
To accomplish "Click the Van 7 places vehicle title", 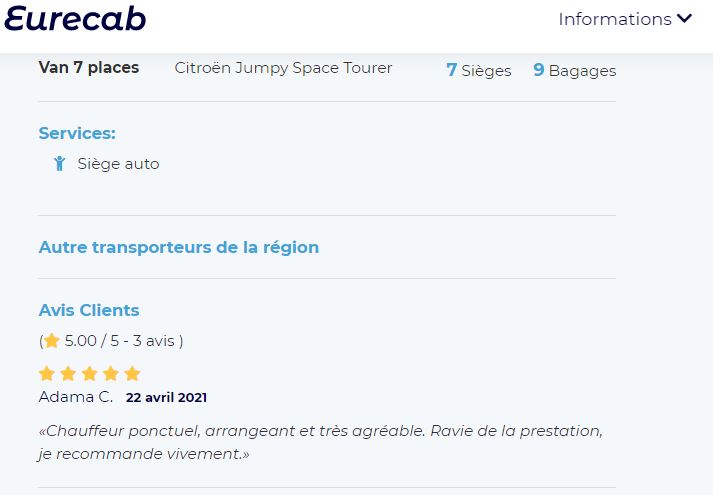I will 89,67.
